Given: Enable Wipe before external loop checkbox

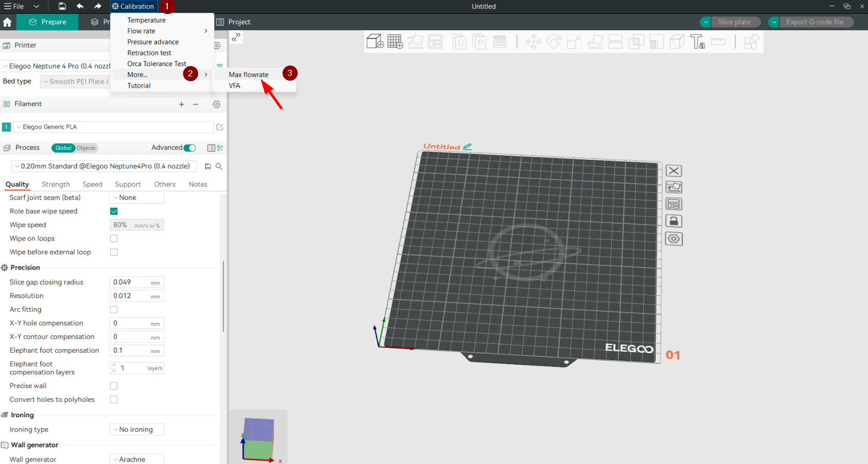Looking at the screenshot, I should click(114, 252).
